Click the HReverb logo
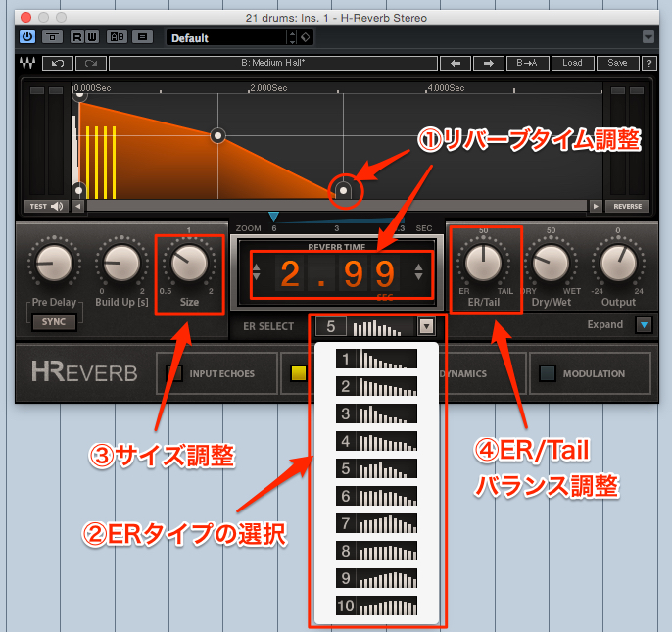This screenshot has width=672, height=632. click(84, 371)
